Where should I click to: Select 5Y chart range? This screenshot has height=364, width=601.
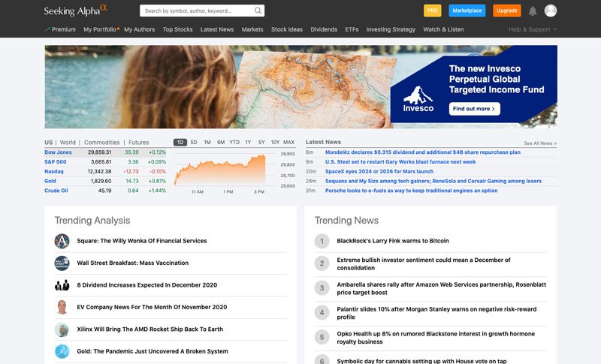[x=261, y=143]
